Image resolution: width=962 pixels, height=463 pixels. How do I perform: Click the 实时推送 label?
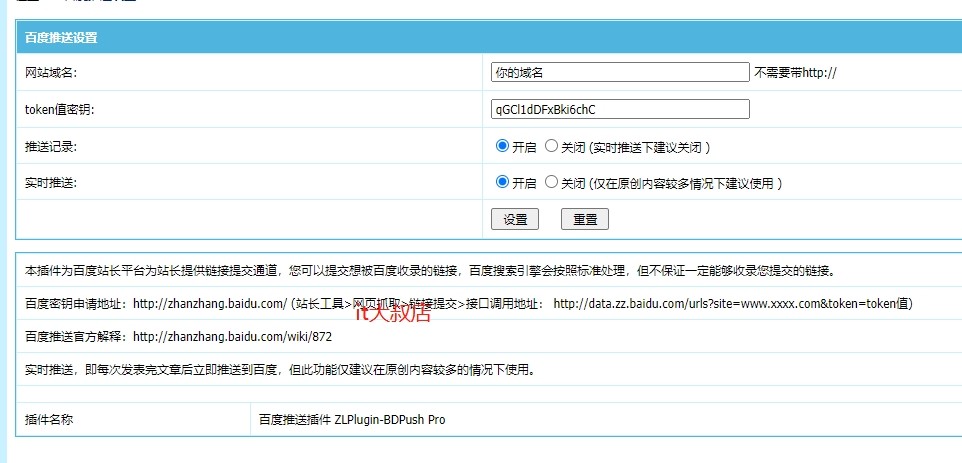pos(51,183)
